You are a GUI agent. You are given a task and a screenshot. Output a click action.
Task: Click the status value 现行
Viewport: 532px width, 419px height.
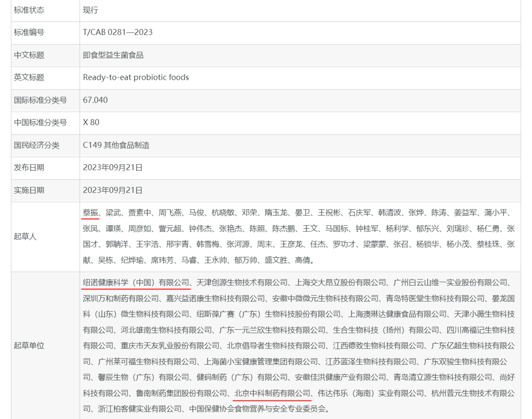[91, 10]
